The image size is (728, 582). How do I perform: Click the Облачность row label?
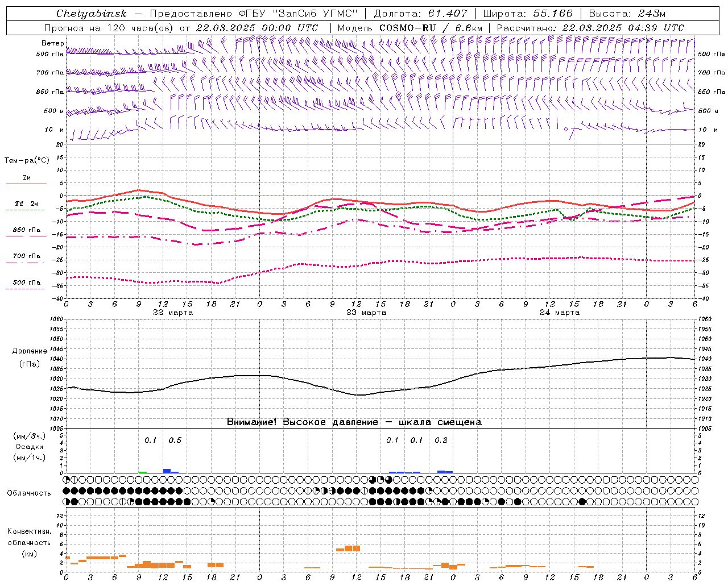pos(29,493)
